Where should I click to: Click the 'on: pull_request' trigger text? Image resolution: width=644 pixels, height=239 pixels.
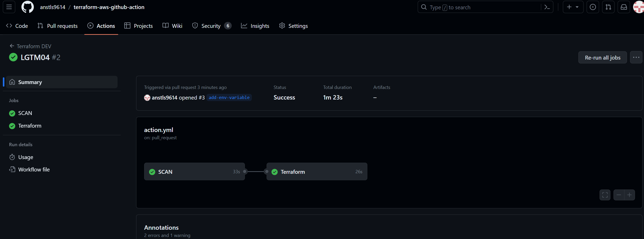160,138
